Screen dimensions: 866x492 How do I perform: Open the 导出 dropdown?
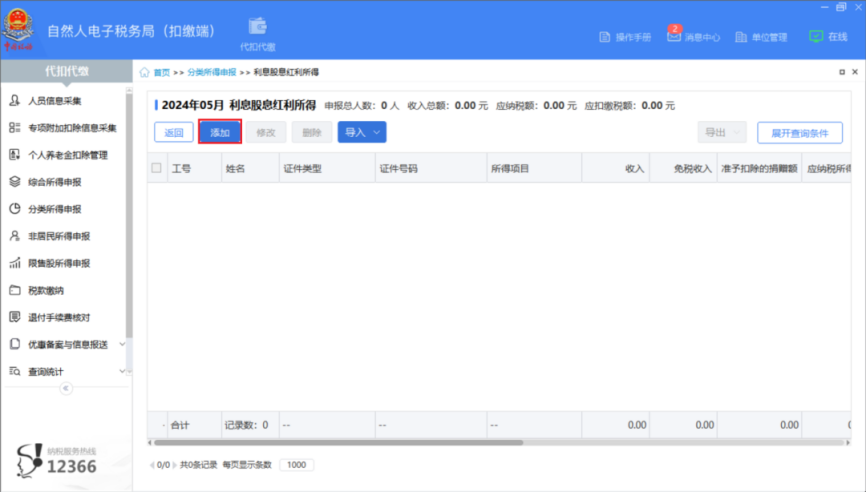pyautogui.click(x=722, y=133)
